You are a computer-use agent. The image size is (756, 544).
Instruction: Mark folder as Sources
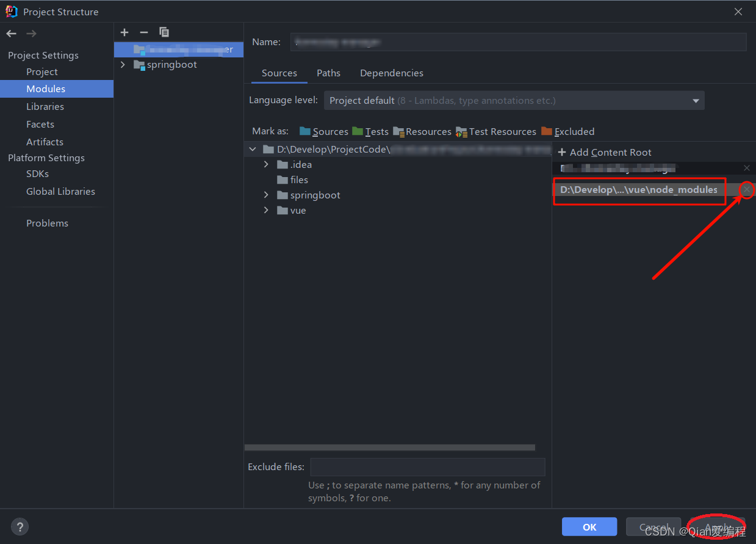click(323, 131)
